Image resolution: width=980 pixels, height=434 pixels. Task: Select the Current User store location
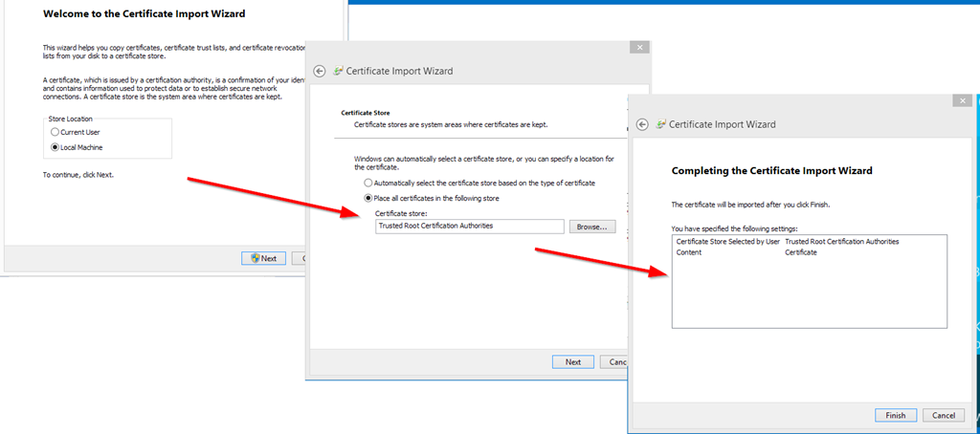pyautogui.click(x=55, y=131)
